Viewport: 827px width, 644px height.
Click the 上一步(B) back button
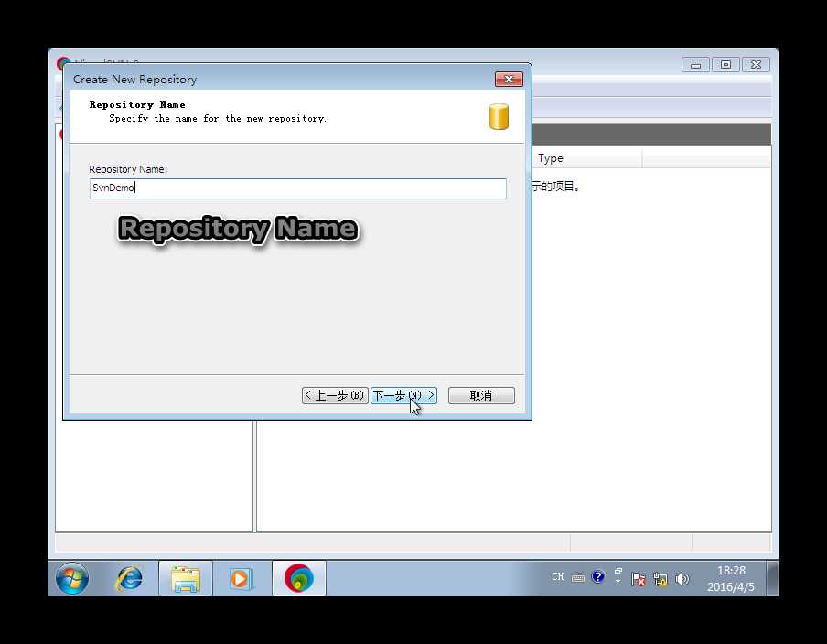point(335,395)
